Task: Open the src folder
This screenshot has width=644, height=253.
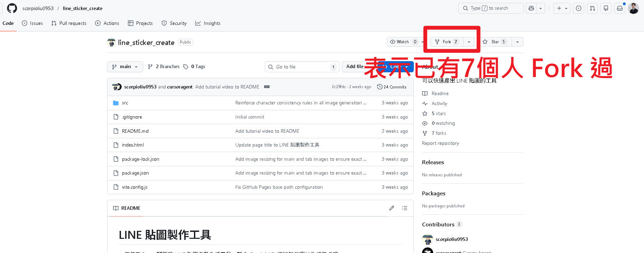Action: point(125,103)
